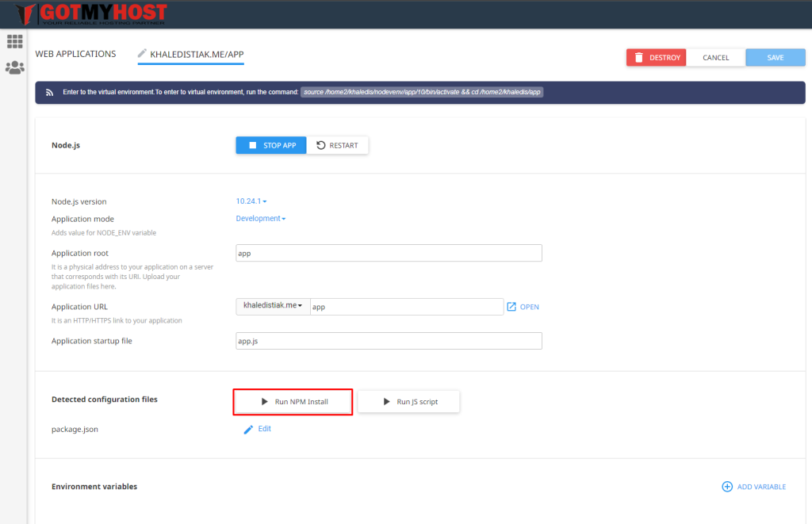Screen dimensions: 812x524
Task: Open the Application mode Development dropdown
Action: pyautogui.click(x=260, y=219)
